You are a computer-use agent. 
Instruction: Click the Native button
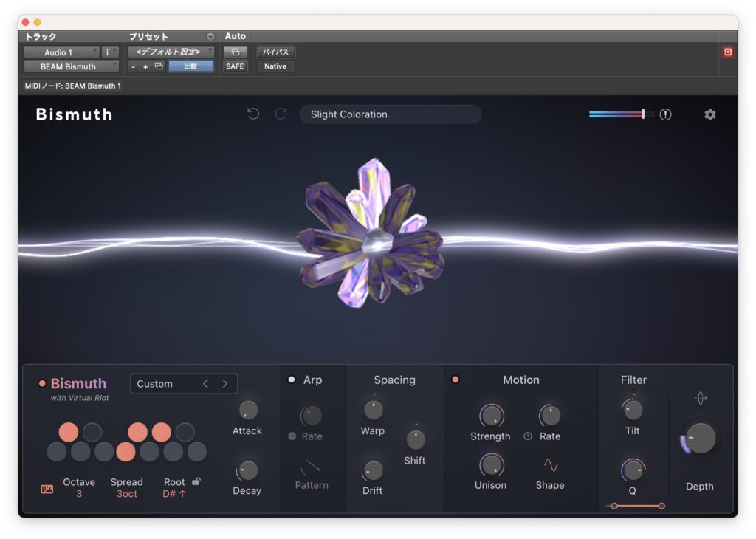[x=275, y=66]
